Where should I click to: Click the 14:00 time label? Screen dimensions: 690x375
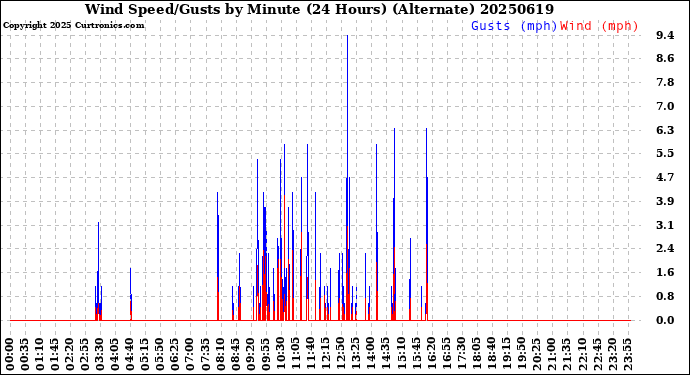371,355
